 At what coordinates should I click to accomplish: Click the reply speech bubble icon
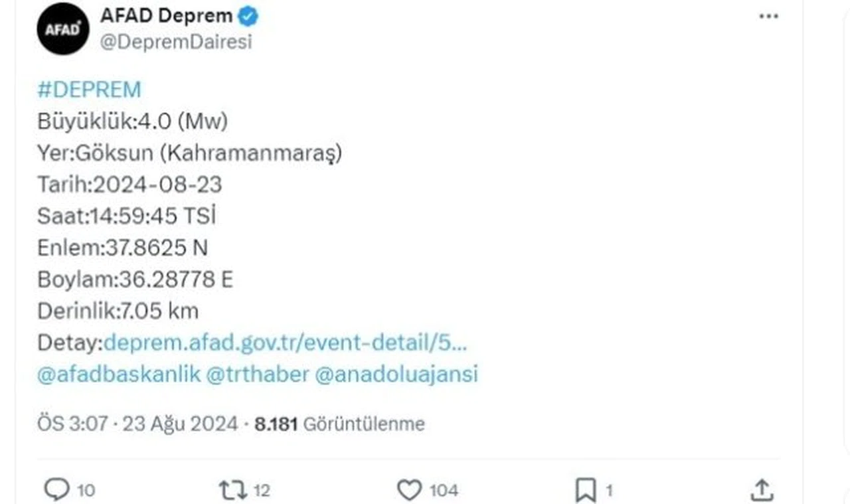56,490
